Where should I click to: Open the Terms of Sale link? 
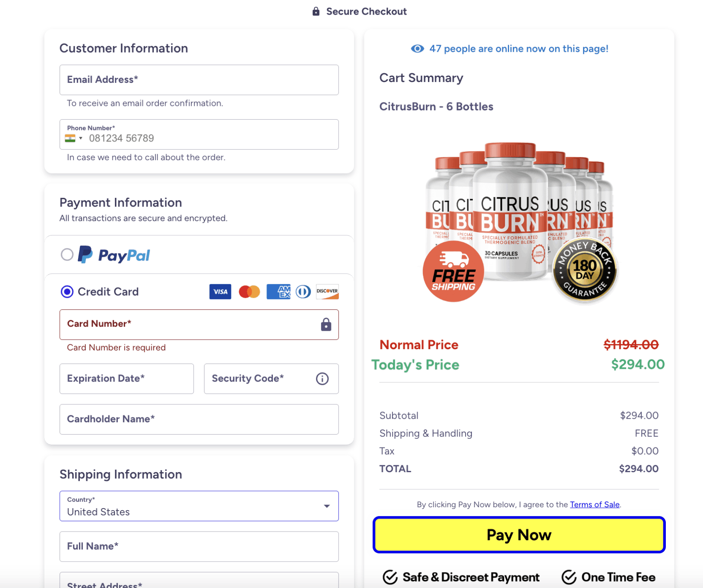tap(595, 504)
